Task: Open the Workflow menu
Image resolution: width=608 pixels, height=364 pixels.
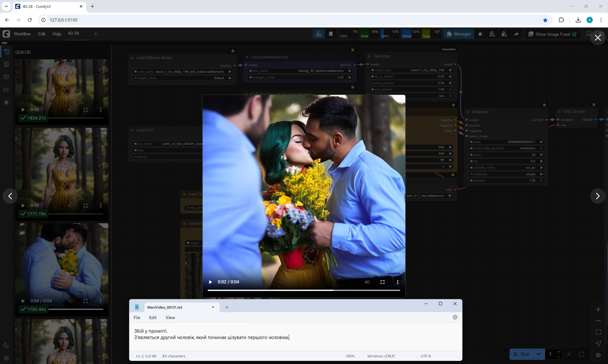Action: [x=22, y=34]
